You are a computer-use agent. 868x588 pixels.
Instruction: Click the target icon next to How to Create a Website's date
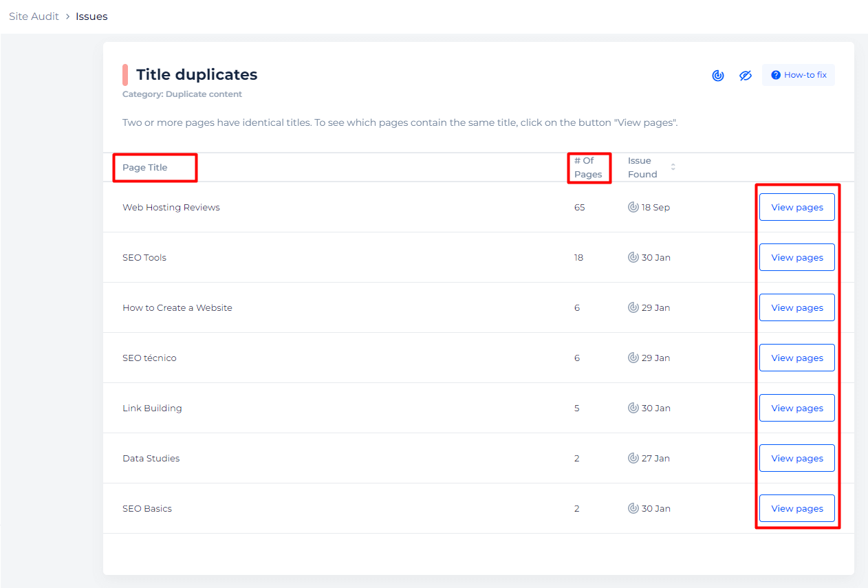[633, 307]
